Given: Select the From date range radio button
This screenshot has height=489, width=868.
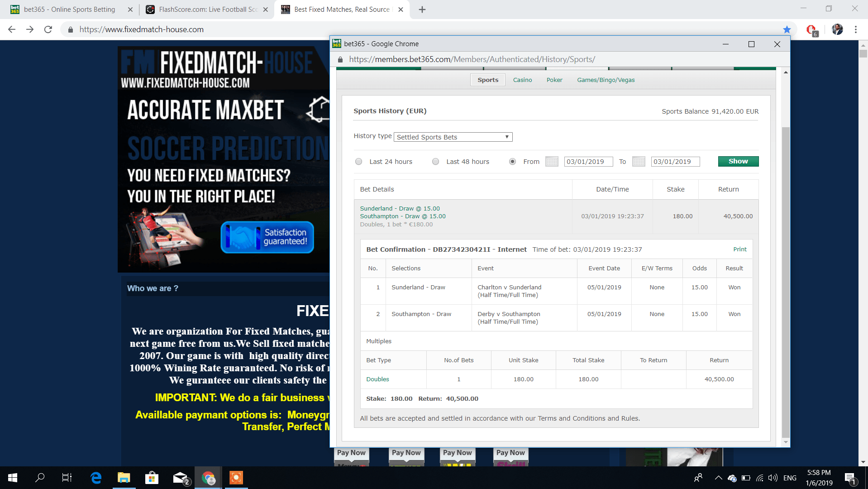Looking at the screenshot, I should [x=513, y=162].
